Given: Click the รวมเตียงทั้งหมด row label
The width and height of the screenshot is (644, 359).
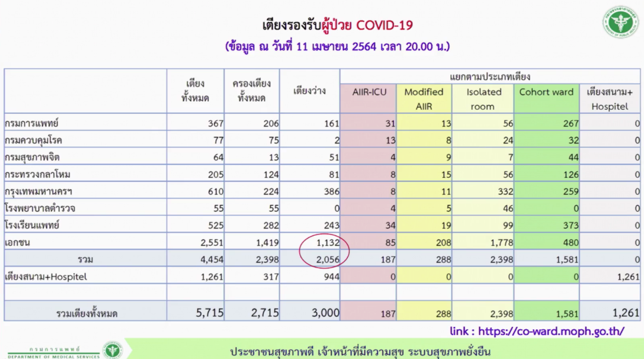Looking at the screenshot, I should (87, 314).
